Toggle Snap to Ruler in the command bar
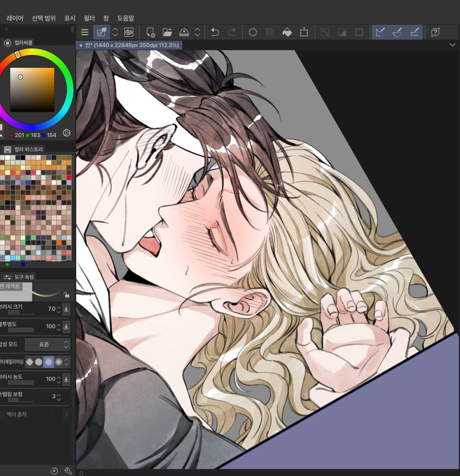Screen dimensions: 460x476 coord(380,32)
